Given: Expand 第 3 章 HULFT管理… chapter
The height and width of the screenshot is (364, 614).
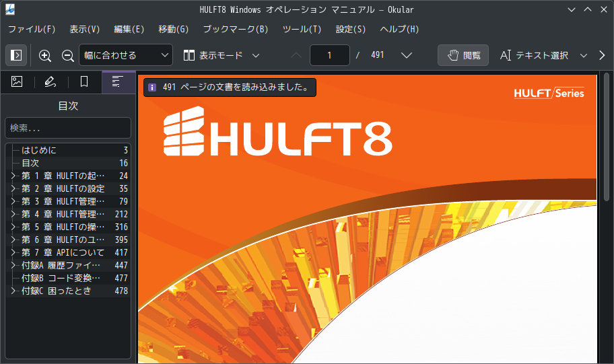Looking at the screenshot, I should pyautogui.click(x=13, y=201).
